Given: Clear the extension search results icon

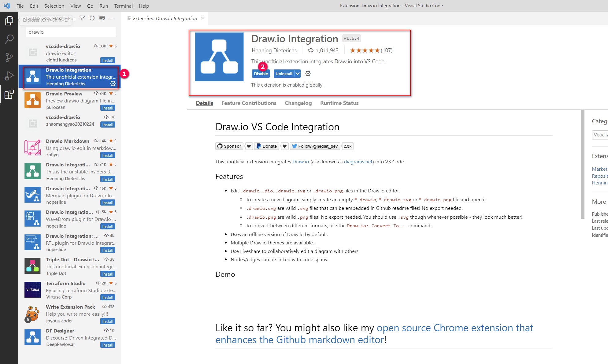Looking at the screenshot, I should coord(102,18).
